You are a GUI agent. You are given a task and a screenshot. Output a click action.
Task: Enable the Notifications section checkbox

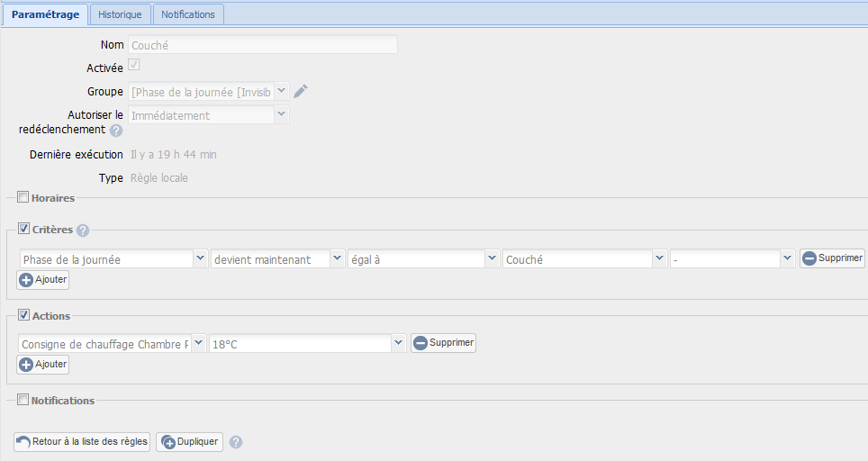[x=23, y=400]
